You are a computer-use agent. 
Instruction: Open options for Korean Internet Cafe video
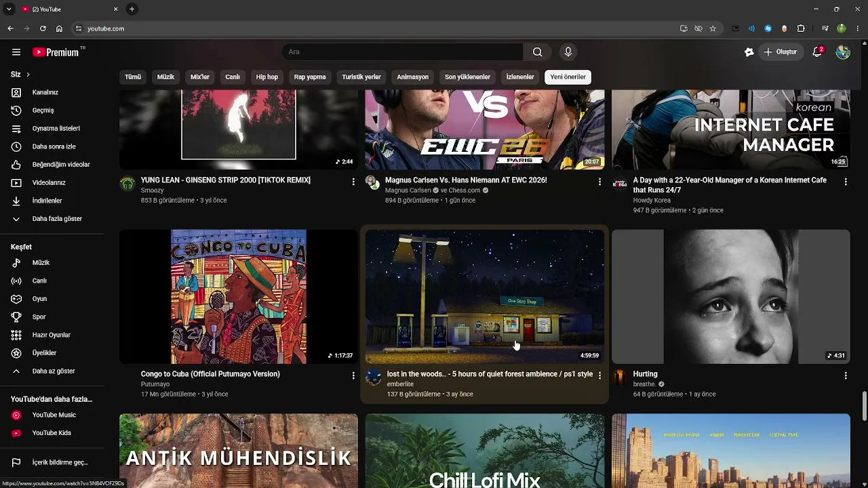pyautogui.click(x=846, y=182)
